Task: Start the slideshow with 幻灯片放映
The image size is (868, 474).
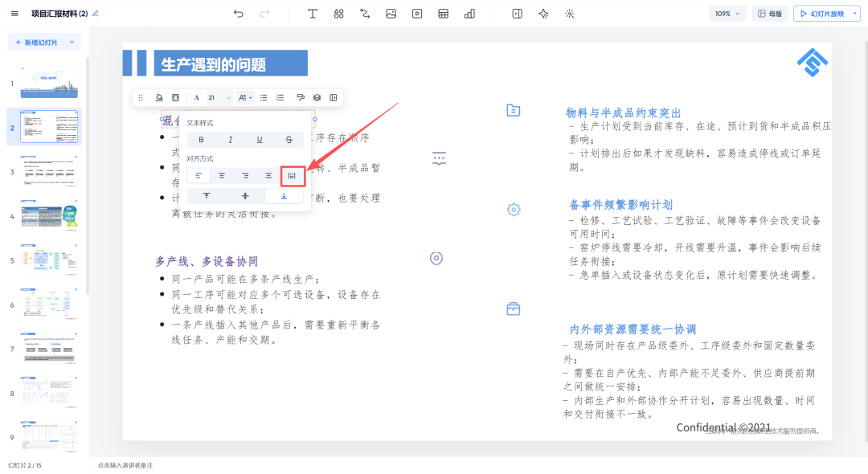Action: [822, 14]
